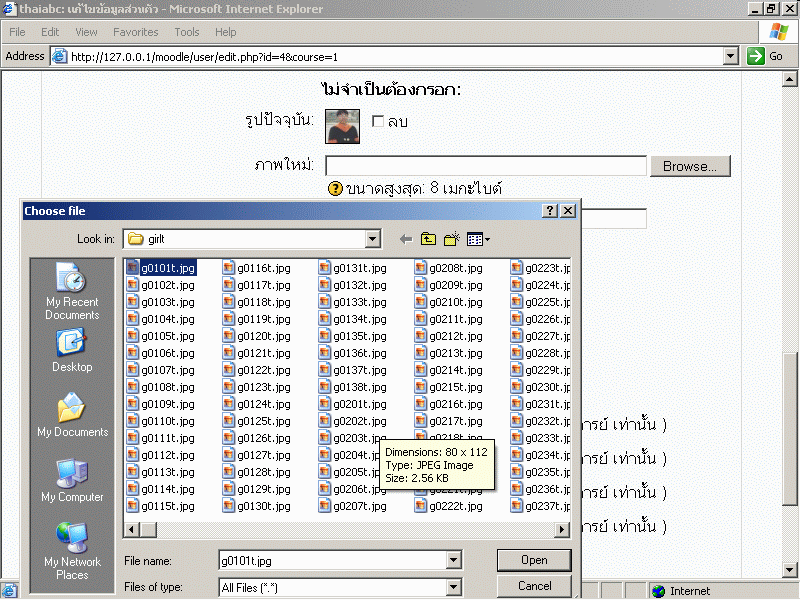Go to Desktop in places bar
Screen dimensions: 800x600
click(x=72, y=352)
